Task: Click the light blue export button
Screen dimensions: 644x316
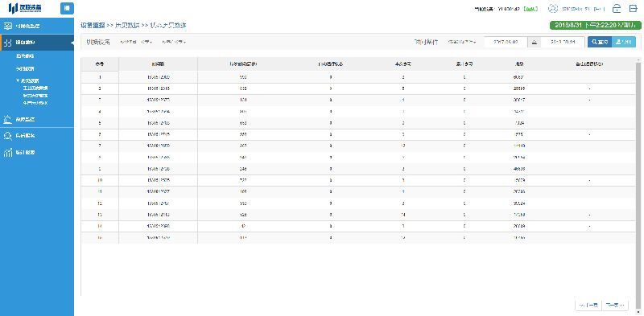Action: pos(624,42)
